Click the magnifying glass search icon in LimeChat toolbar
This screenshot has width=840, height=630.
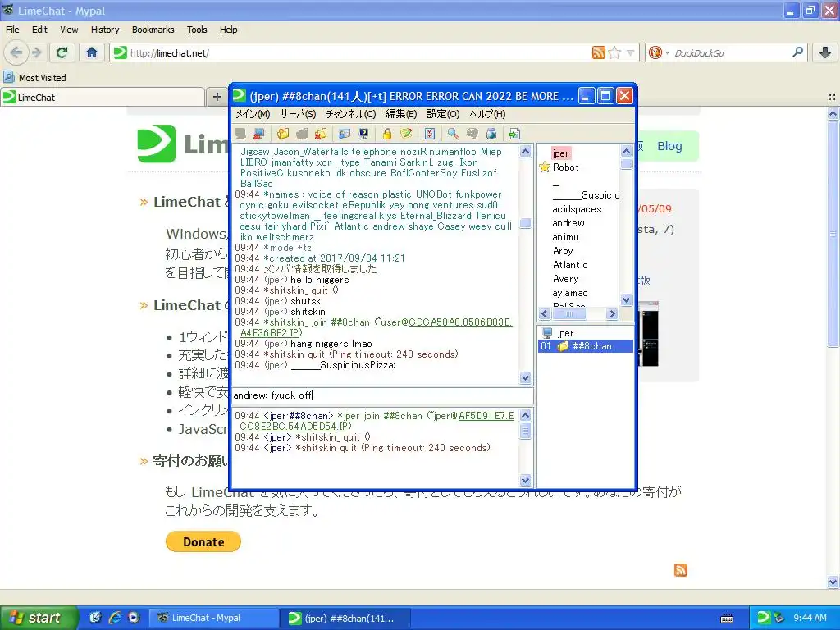tap(453, 134)
